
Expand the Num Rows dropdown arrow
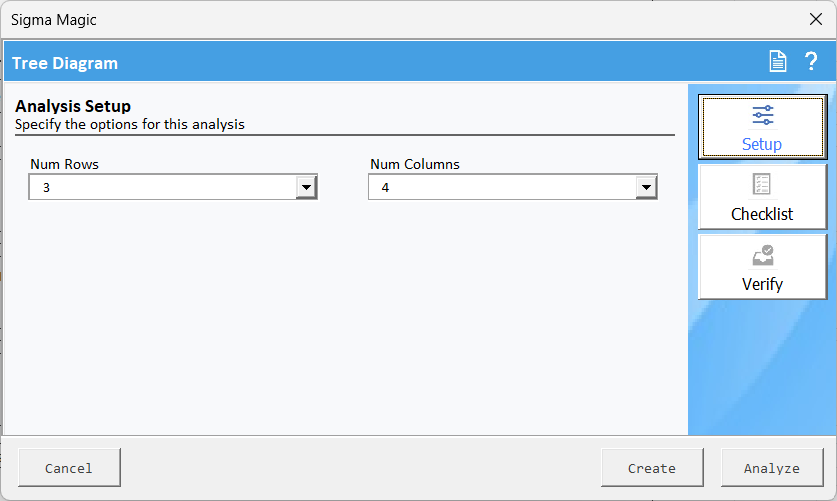(306, 187)
